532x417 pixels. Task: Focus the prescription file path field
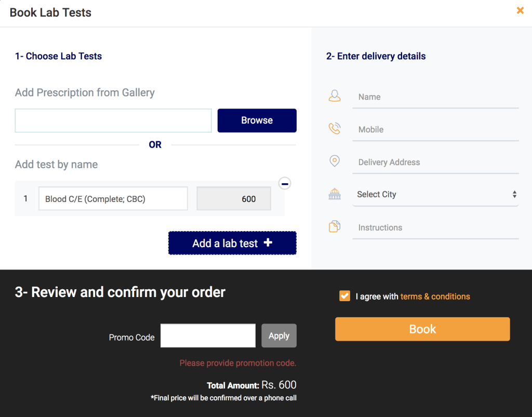(113, 120)
